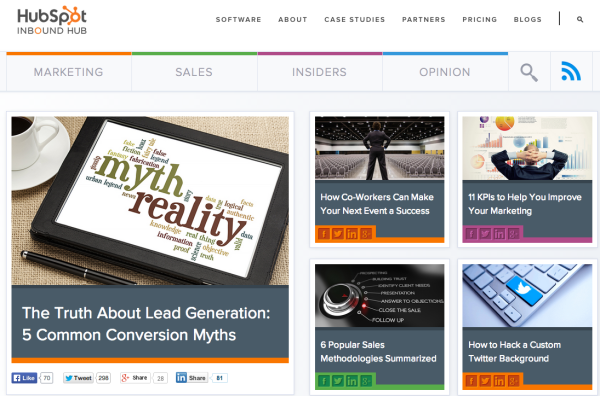Click the Tweet button under featured article
This screenshot has width=600, height=396.
click(x=78, y=378)
